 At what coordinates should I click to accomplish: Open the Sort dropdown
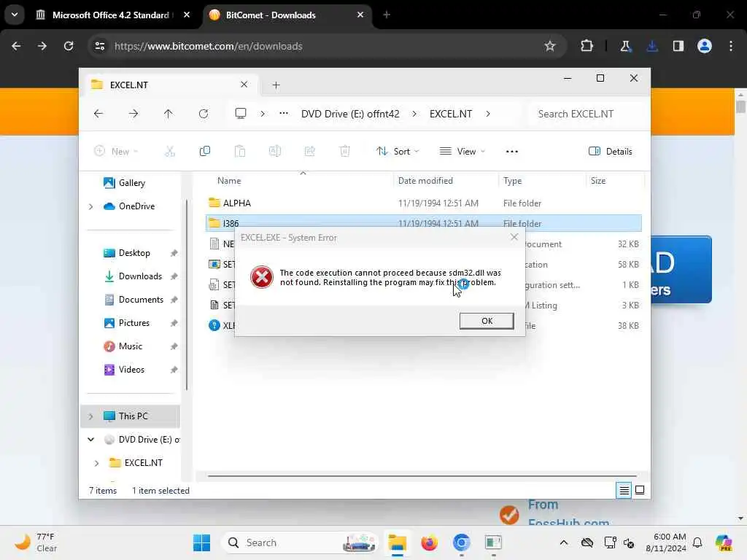[x=398, y=152]
